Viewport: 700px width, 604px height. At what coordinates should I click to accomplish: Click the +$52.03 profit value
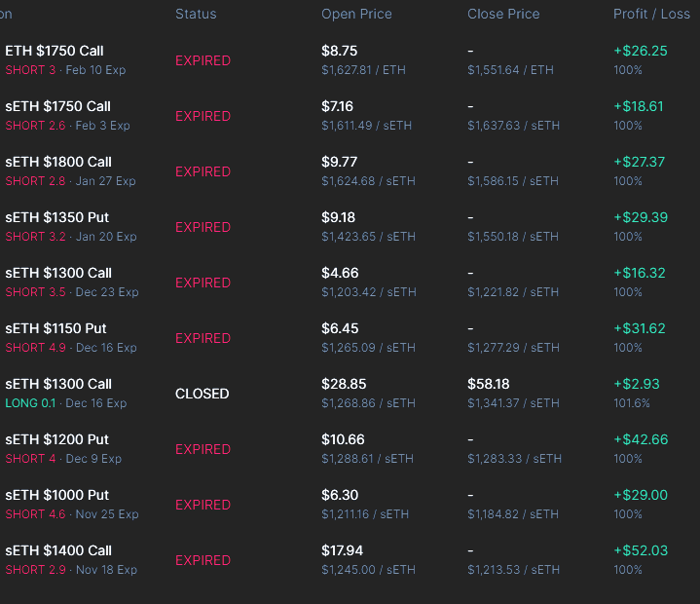coord(641,550)
